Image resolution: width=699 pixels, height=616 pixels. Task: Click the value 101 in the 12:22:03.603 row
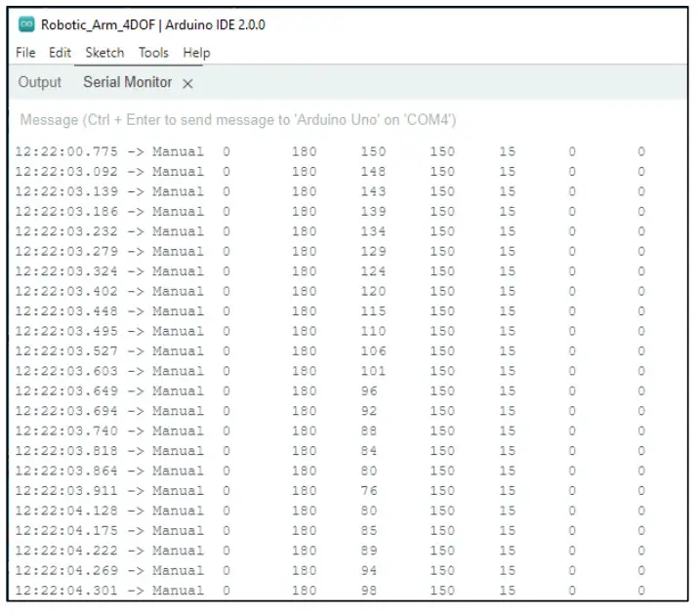[x=373, y=371]
